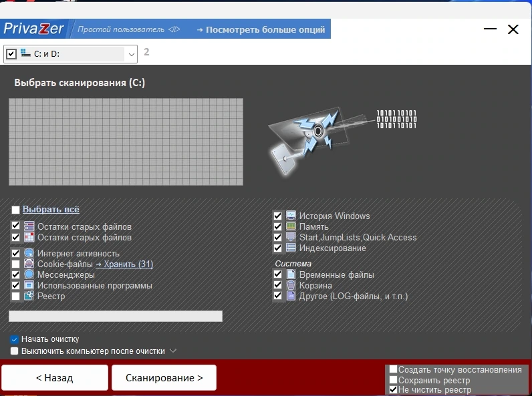Click the Другое LOG-файлы icon
Viewport: 532px width, 396px height.
click(x=291, y=296)
